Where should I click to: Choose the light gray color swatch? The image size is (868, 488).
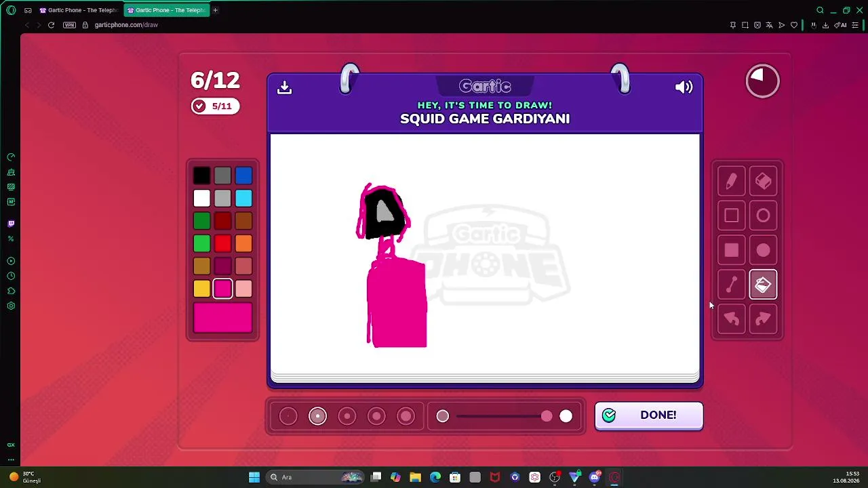point(222,199)
